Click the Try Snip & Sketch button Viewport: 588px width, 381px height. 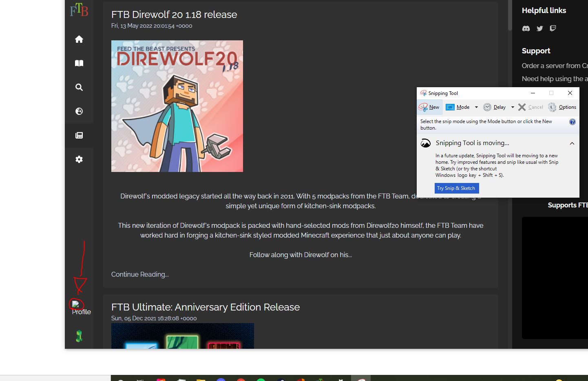(x=457, y=188)
